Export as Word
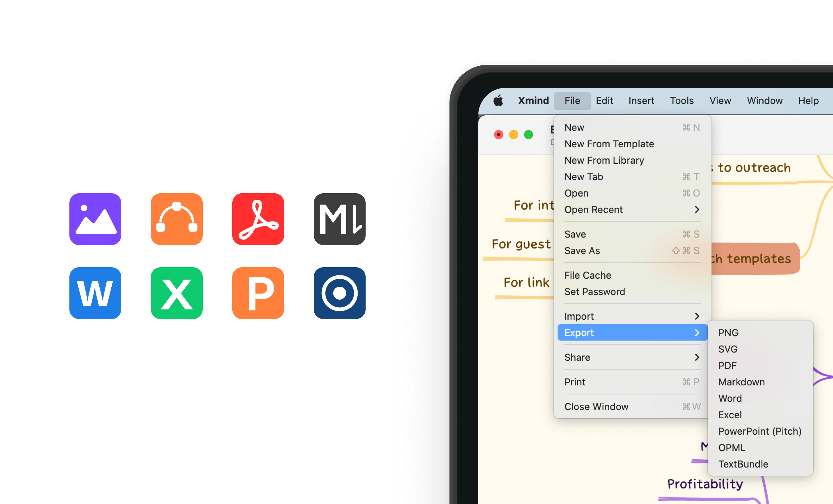Image resolution: width=833 pixels, height=504 pixels. (760, 398)
